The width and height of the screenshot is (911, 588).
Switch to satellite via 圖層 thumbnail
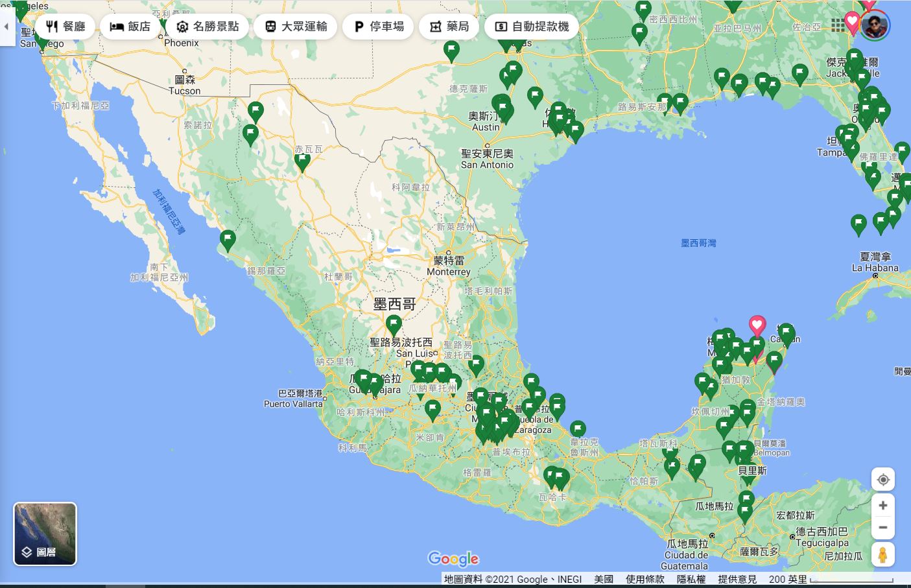tap(45, 534)
